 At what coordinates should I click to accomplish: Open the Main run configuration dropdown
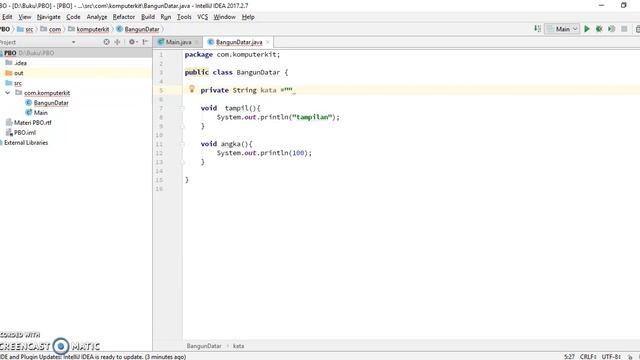[x=562, y=29]
